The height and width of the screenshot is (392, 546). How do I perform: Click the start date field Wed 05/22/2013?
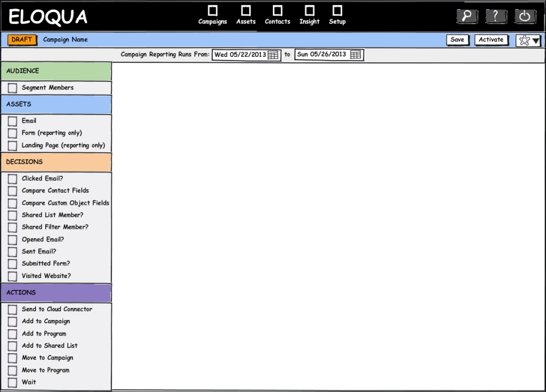246,55
